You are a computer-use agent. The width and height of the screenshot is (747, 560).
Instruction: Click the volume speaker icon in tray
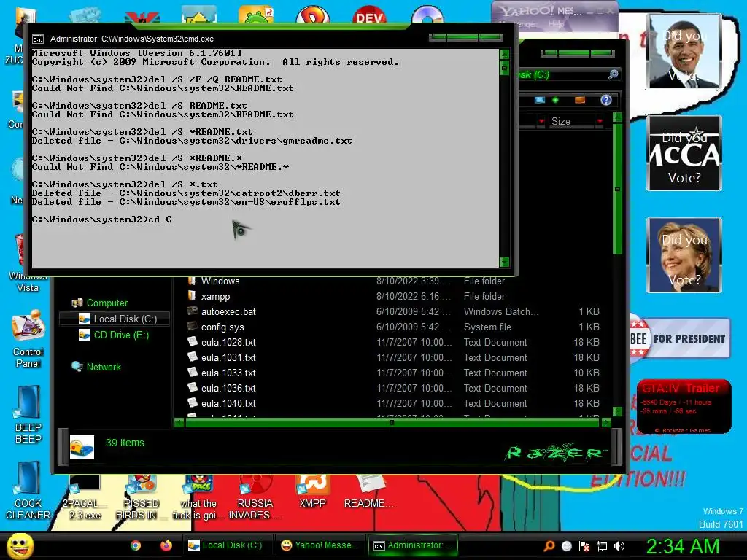tap(619, 546)
